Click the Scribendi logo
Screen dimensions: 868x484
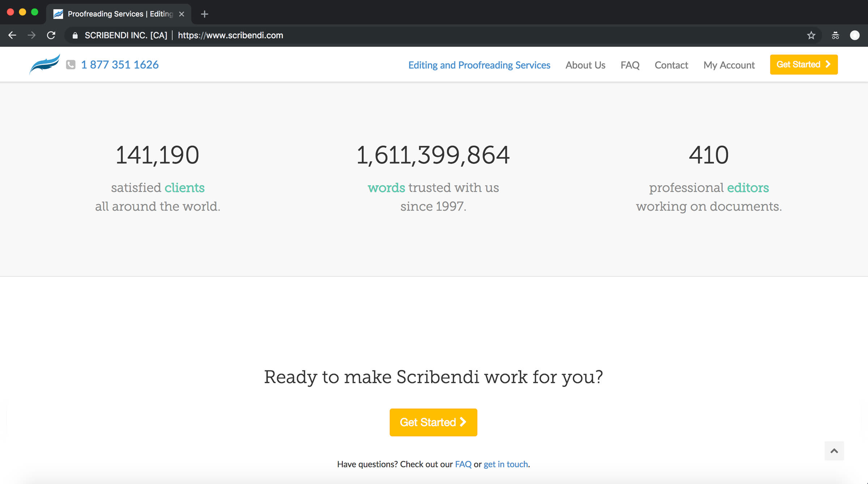click(x=44, y=64)
